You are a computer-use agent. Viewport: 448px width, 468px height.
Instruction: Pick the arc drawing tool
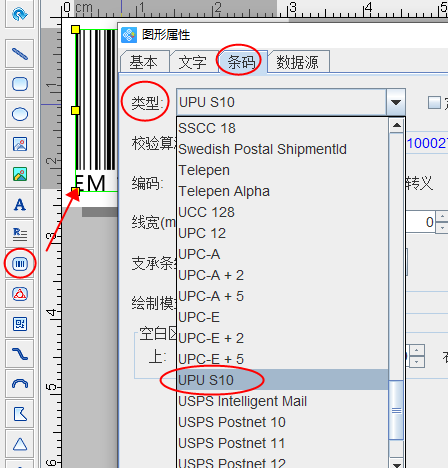point(20,384)
